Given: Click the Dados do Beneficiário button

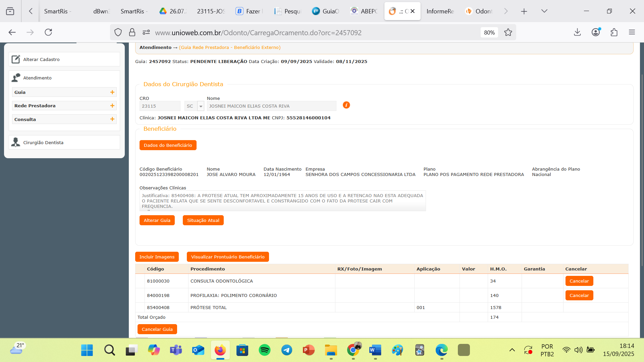Looking at the screenshot, I should (x=168, y=145).
